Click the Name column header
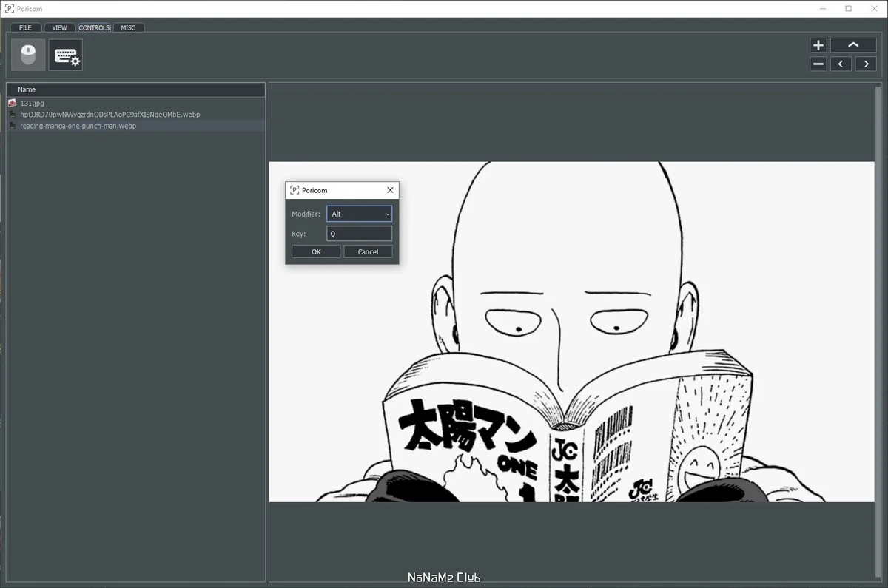The image size is (888, 588). click(x=136, y=89)
